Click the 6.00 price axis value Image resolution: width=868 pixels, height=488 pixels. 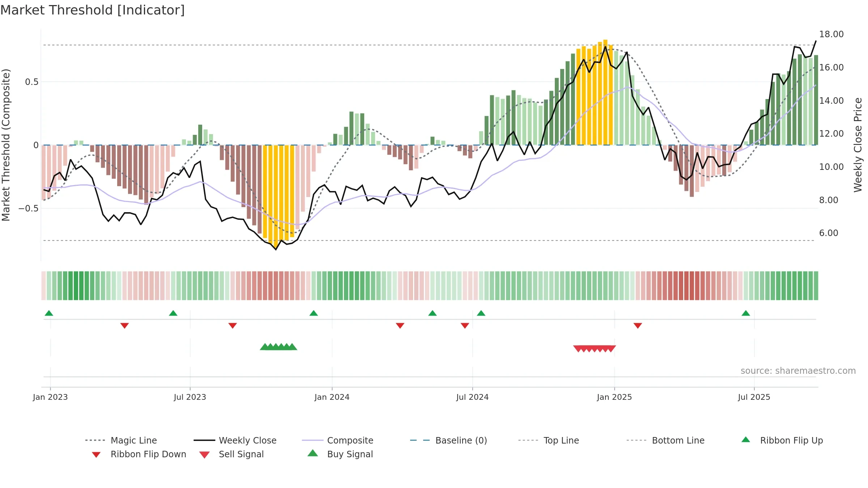click(x=829, y=233)
